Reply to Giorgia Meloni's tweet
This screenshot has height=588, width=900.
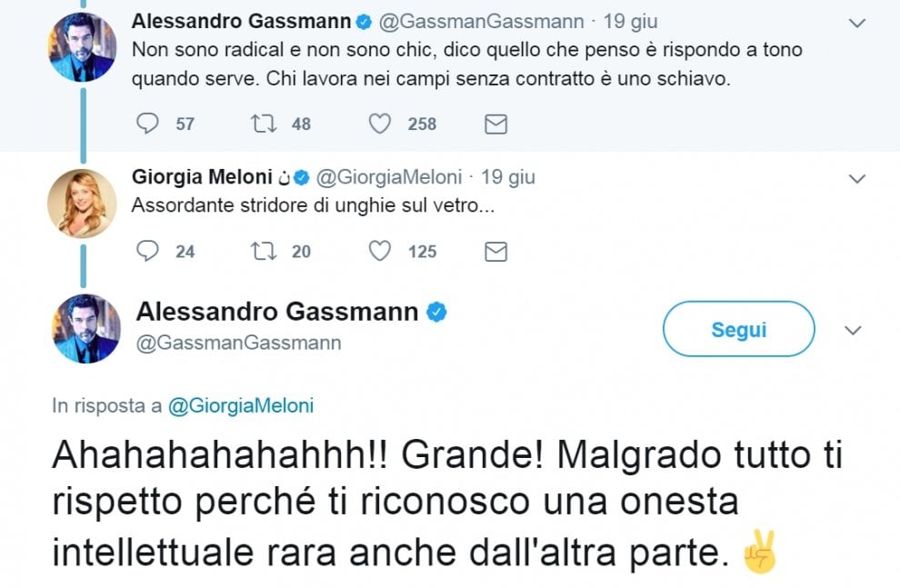(x=147, y=251)
